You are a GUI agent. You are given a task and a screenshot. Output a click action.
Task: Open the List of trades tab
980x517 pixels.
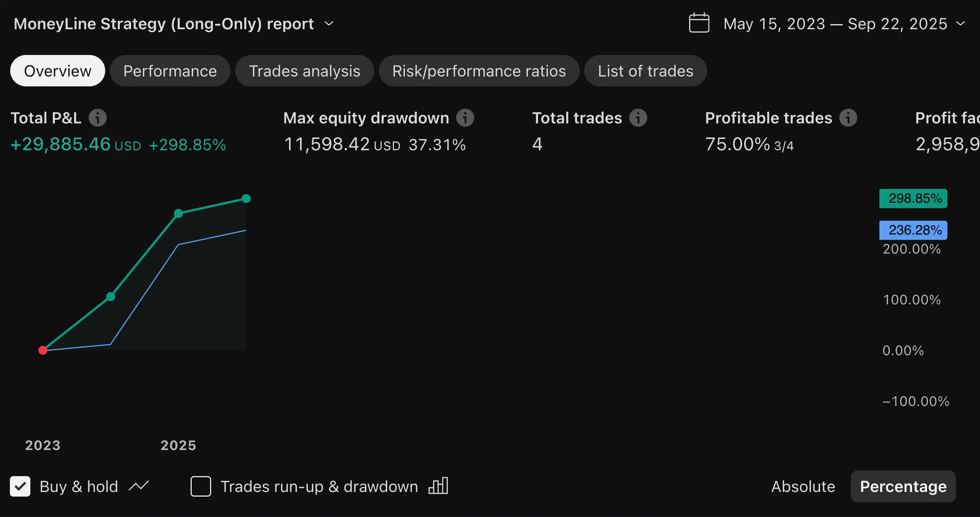(x=645, y=71)
